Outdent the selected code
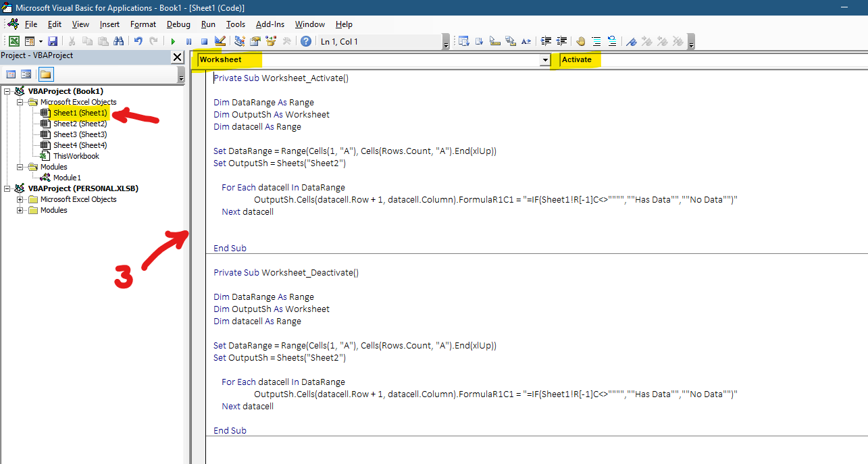This screenshot has width=868, height=464. coord(561,41)
